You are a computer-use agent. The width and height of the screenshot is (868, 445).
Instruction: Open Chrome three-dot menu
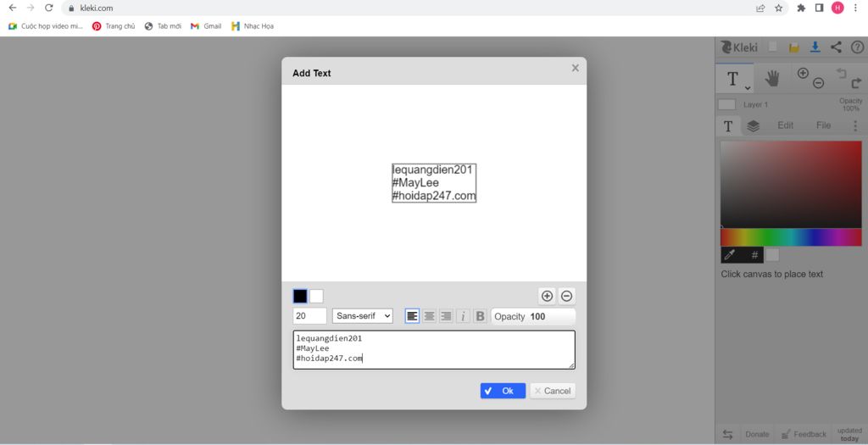pyautogui.click(x=855, y=8)
